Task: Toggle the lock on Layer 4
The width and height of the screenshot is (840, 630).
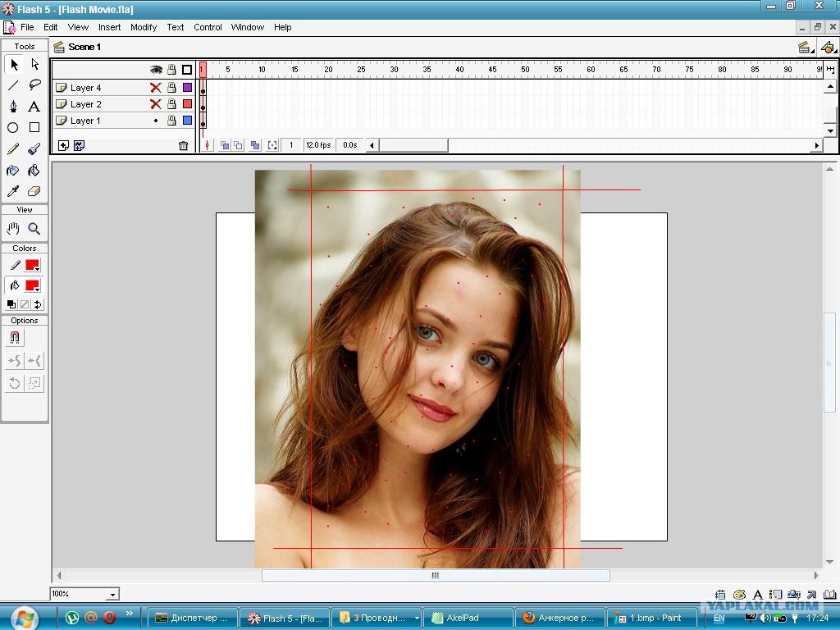Action: pos(171,87)
